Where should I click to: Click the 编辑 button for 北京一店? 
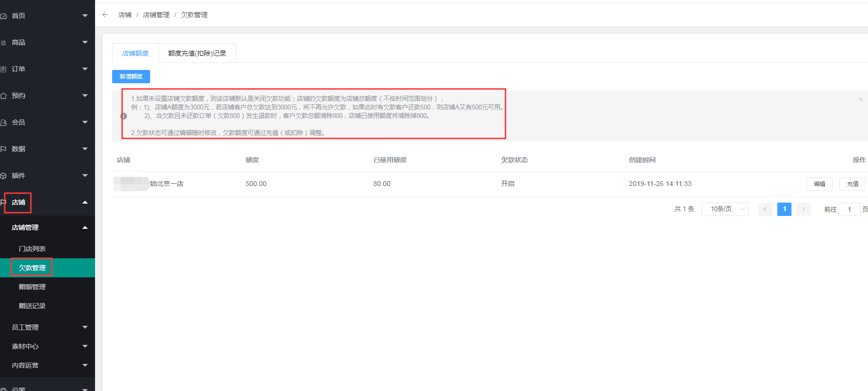[x=820, y=184]
